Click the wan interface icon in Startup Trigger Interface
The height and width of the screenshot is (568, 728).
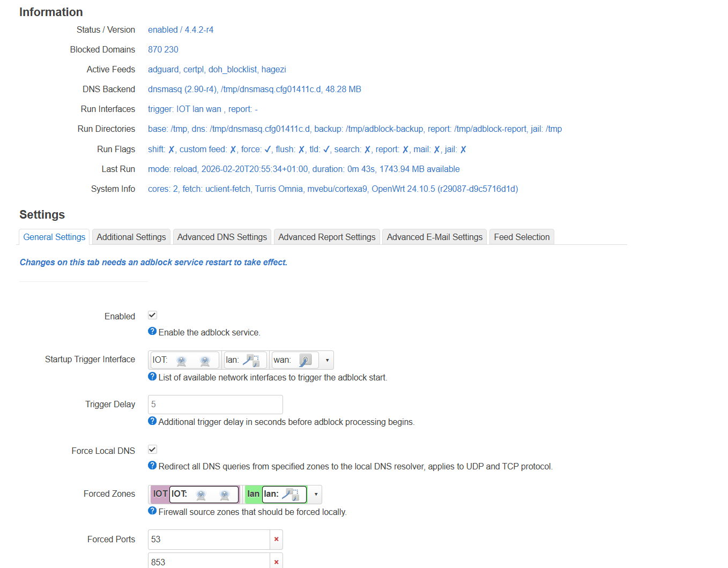(x=305, y=361)
